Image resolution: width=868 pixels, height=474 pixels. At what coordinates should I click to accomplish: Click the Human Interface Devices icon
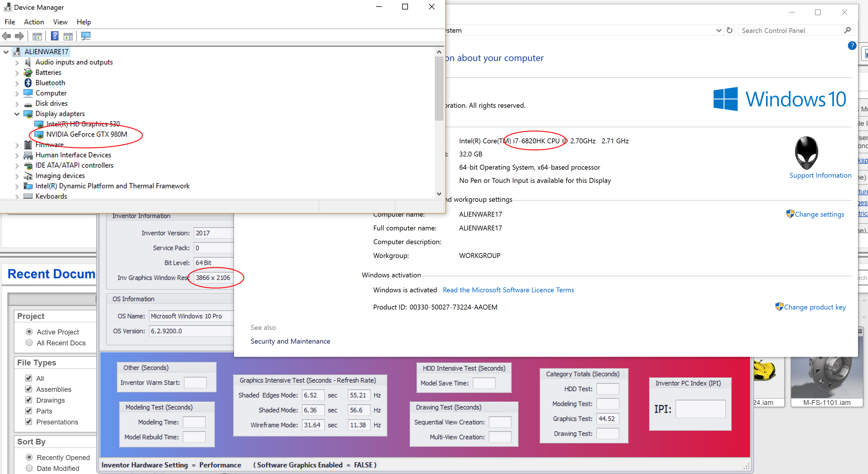coord(28,155)
